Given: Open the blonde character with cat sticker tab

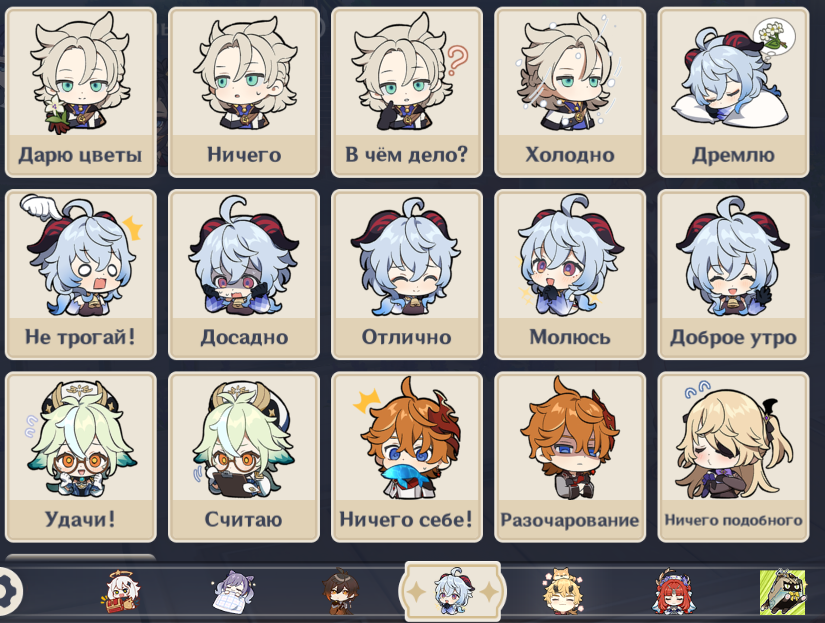Looking at the screenshot, I should pos(562,591).
